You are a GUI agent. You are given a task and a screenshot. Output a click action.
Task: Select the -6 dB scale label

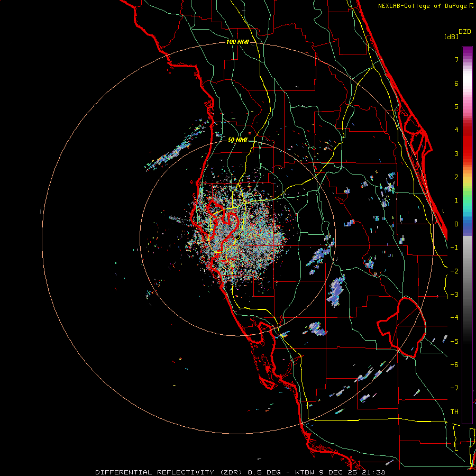(454, 365)
